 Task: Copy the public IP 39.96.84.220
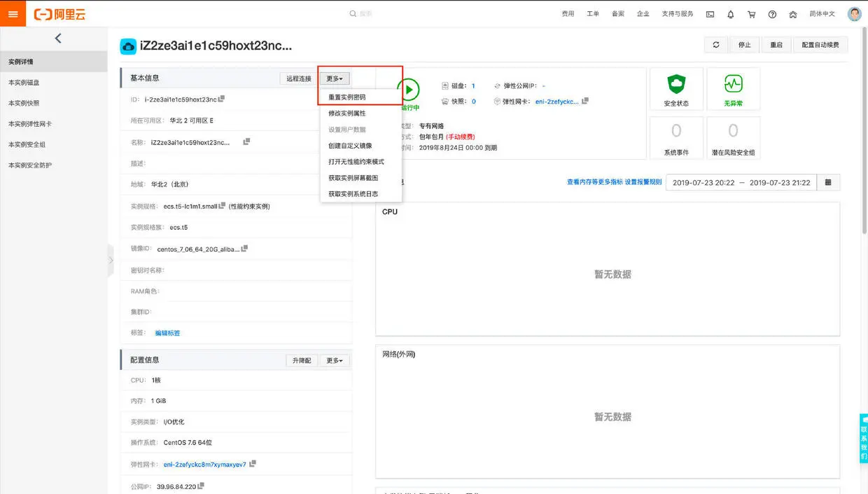coord(201,486)
